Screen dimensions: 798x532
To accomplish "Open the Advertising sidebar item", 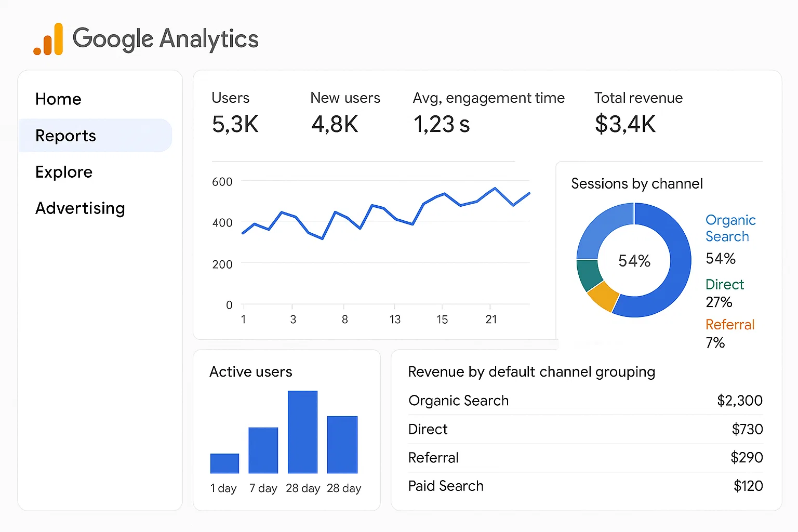I will 80,208.
